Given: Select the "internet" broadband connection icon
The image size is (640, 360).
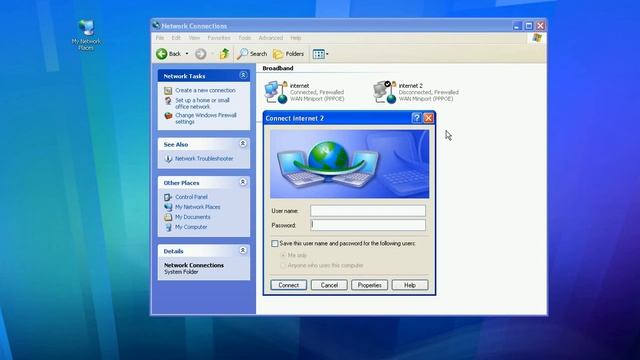Looking at the screenshot, I should pyautogui.click(x=276, y=92).
